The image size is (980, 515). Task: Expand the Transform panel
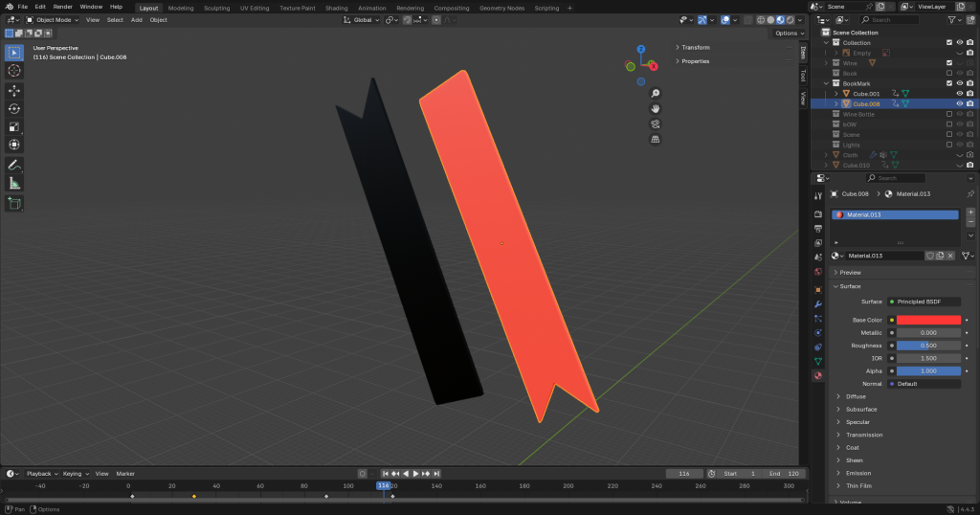coord(696,47)
